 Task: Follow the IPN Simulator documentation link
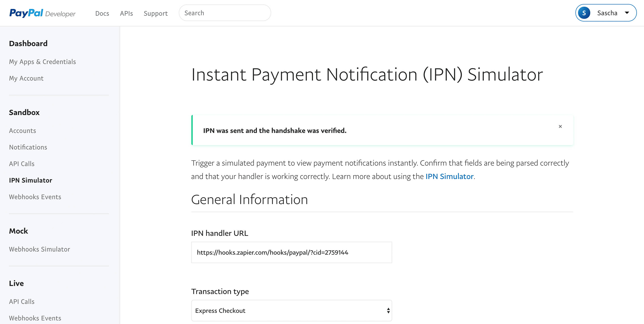coord(449,177)
